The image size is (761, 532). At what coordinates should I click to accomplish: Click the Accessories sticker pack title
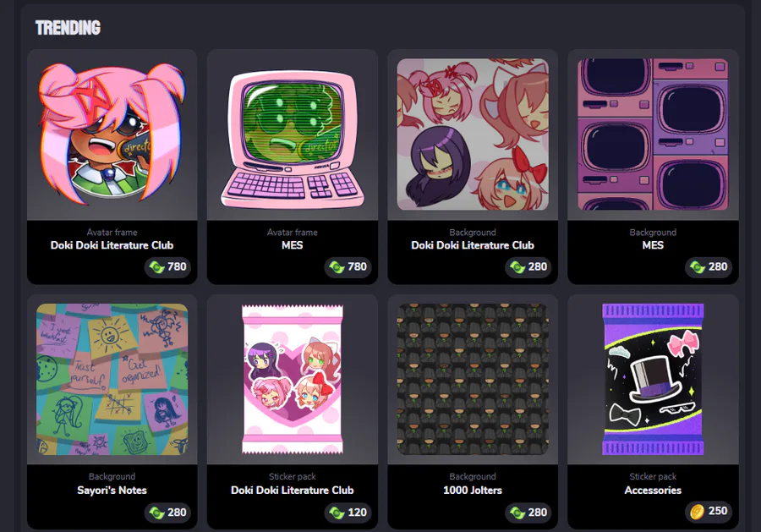click(653, 491)
